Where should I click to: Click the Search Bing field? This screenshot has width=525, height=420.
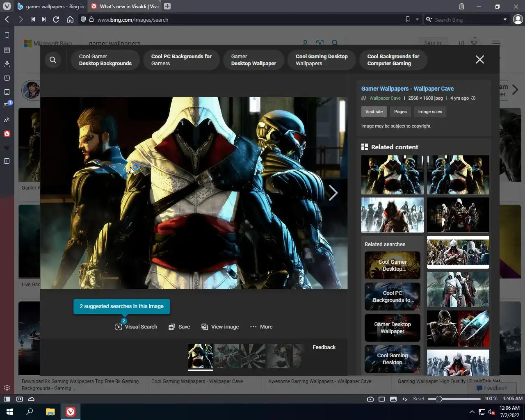click(x=467, y=19)
